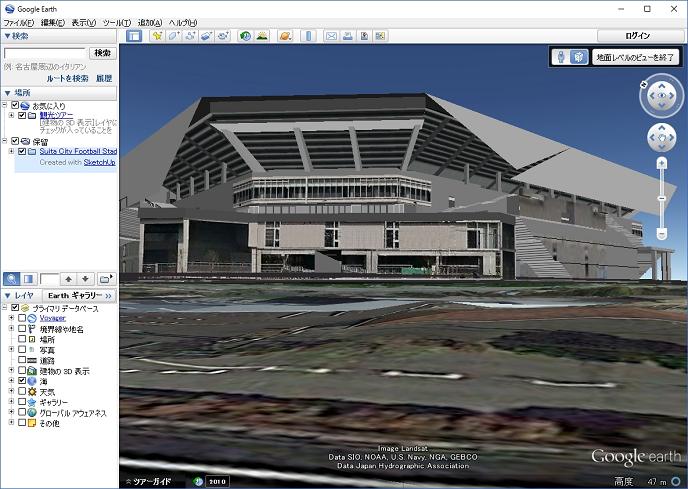Expand the 観光ツアー folder node

[12, 115]
